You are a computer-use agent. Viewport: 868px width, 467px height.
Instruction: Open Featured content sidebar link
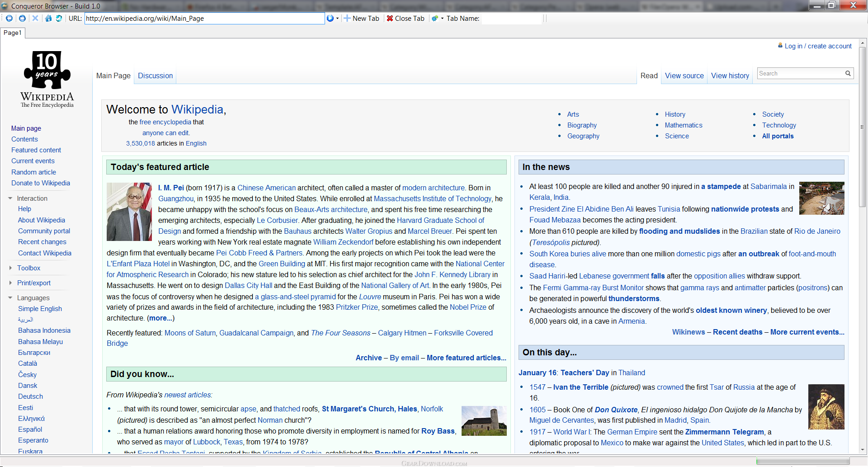pyautogui.click(x=36, y=150)
